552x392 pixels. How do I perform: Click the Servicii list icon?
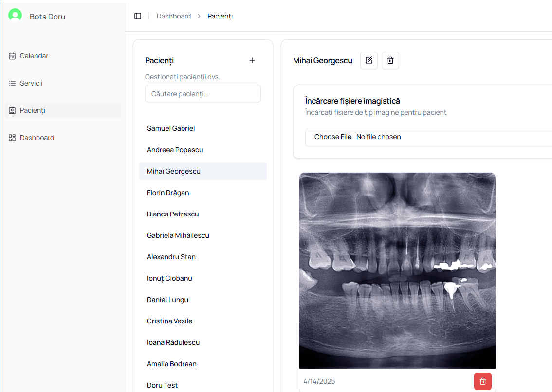pos(12,83)
